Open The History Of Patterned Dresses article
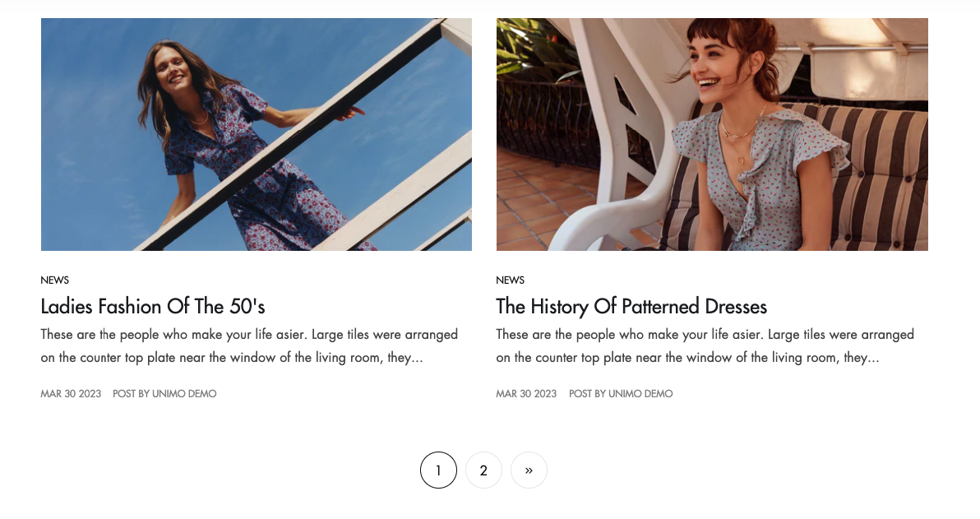This screenshot has height=519, width=980. pyautogui.click(x=631, y=307)
